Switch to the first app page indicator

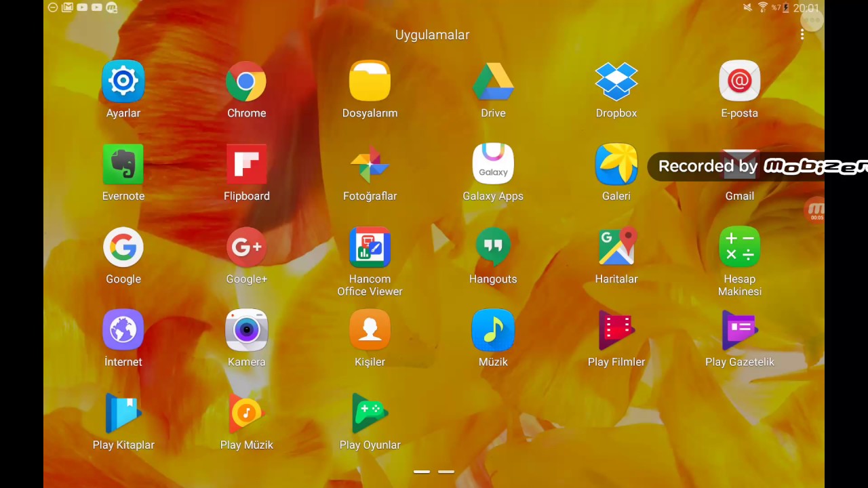(x=422, y=471)
